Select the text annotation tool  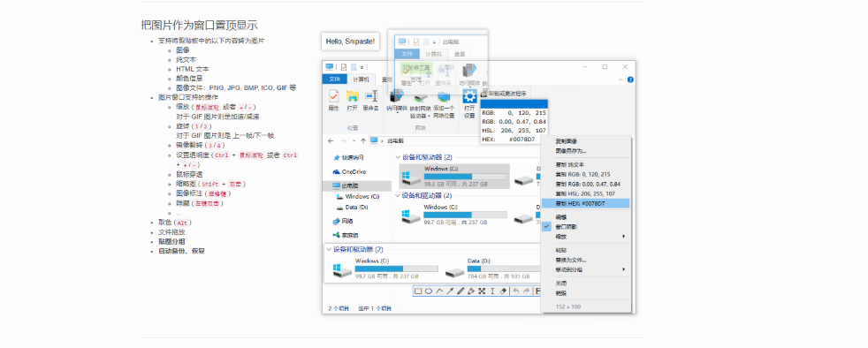coord(492,291)
